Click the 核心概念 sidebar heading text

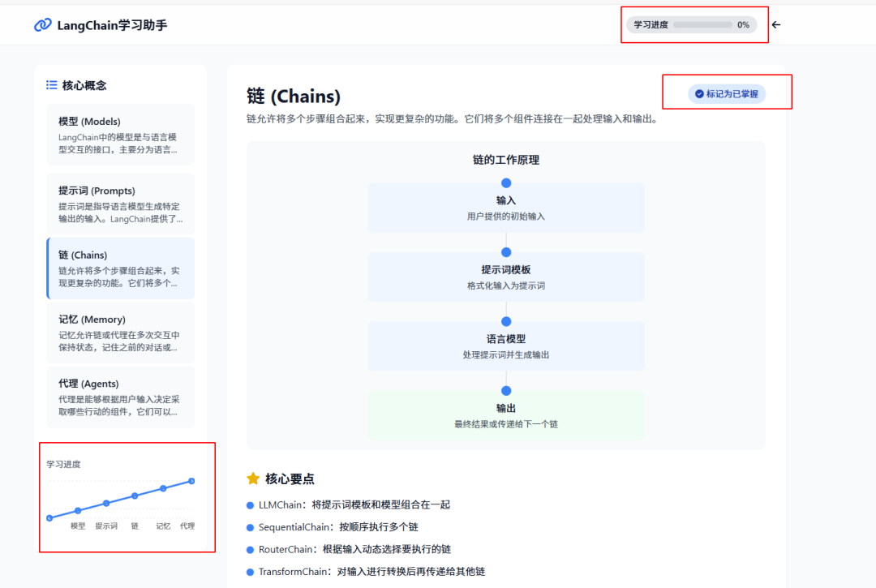pyautogui.click(x=84, y=85)
